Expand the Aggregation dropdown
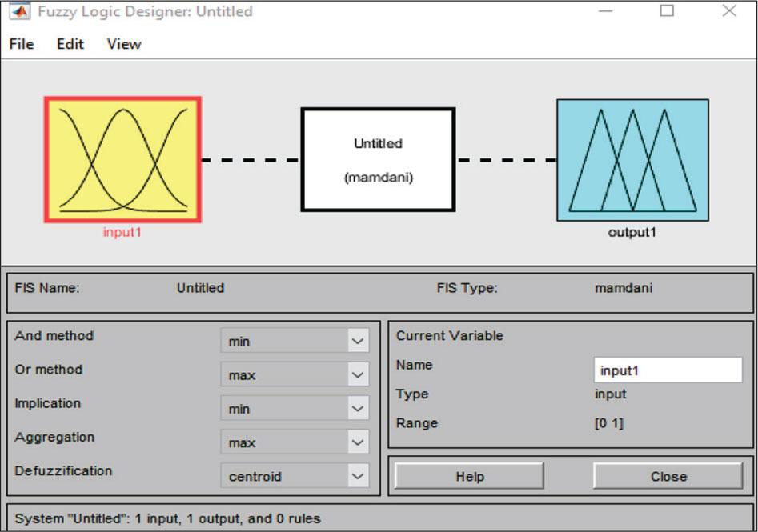This screenshot has height=532, width=758. [357, 442]
